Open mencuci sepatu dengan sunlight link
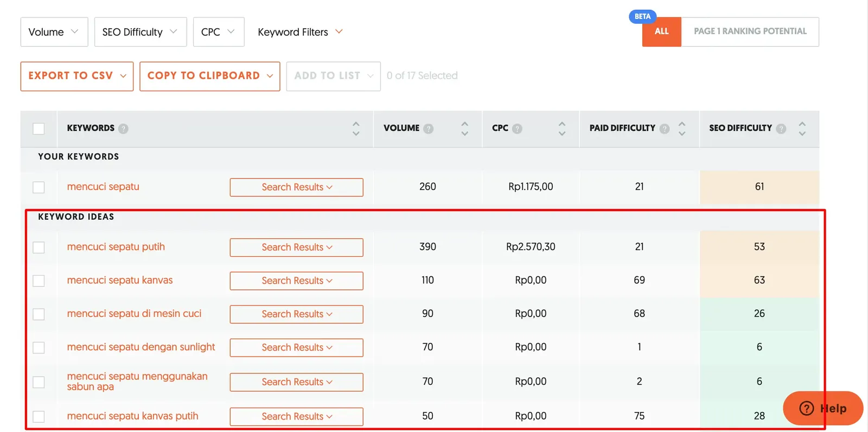 (x=141, y=347)
